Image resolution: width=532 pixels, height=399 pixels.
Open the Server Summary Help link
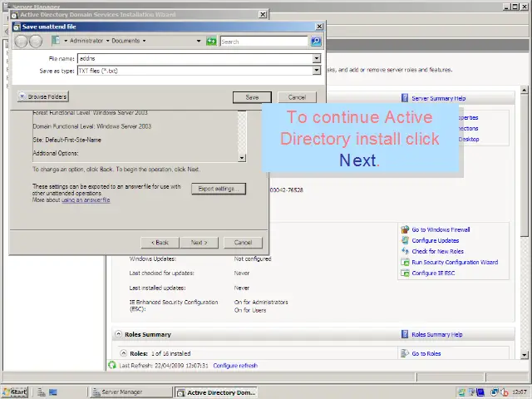tap(439, 98)
